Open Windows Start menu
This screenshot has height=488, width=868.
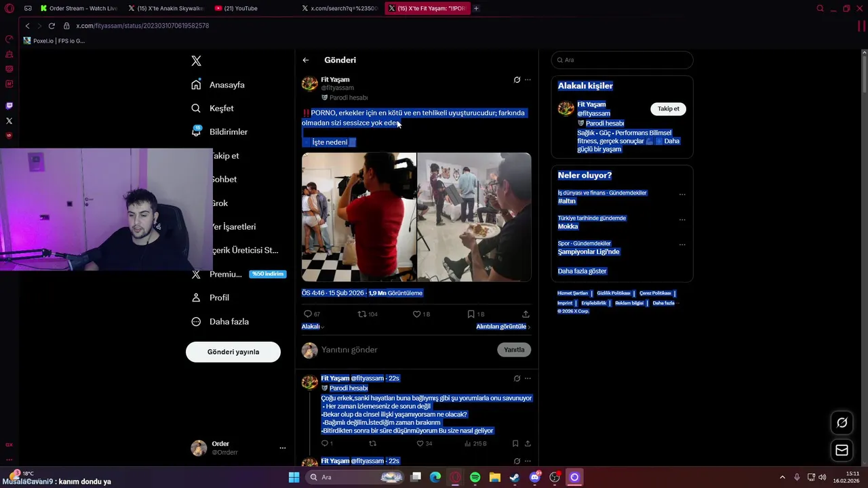click(x=294, y=477)
